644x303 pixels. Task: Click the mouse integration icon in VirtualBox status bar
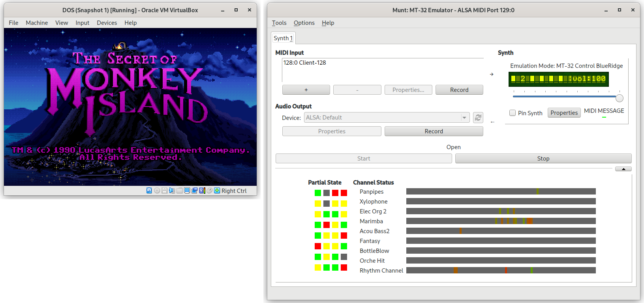pyautogui.click(x=210, y=191)
